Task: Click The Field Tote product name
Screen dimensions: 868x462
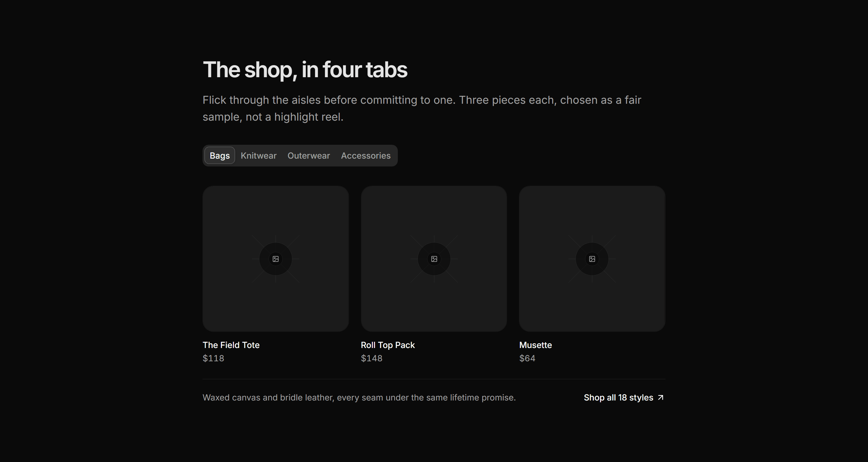Action: pos(231,345)
